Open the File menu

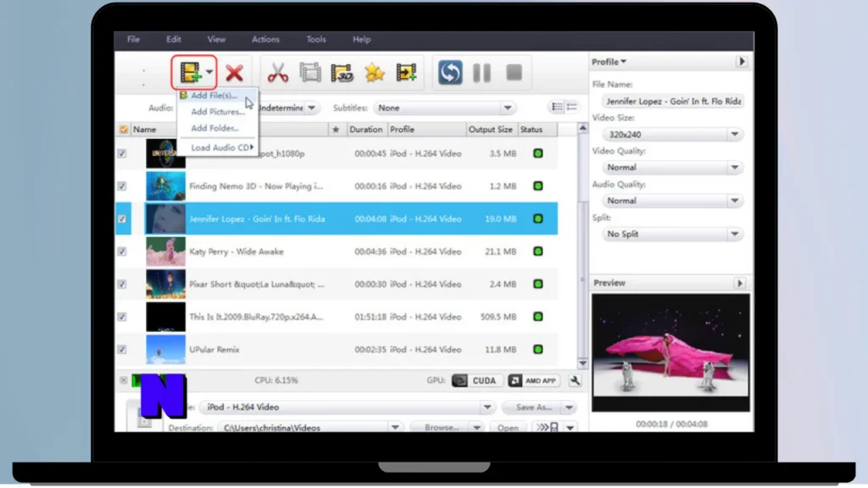click(x=133, y=39)
